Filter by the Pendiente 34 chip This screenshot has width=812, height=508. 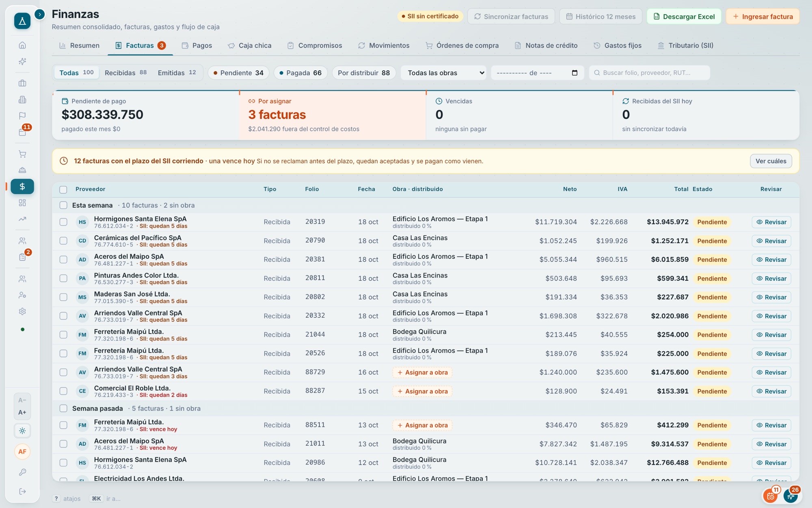pyautogui.click(x=238, y=73)
